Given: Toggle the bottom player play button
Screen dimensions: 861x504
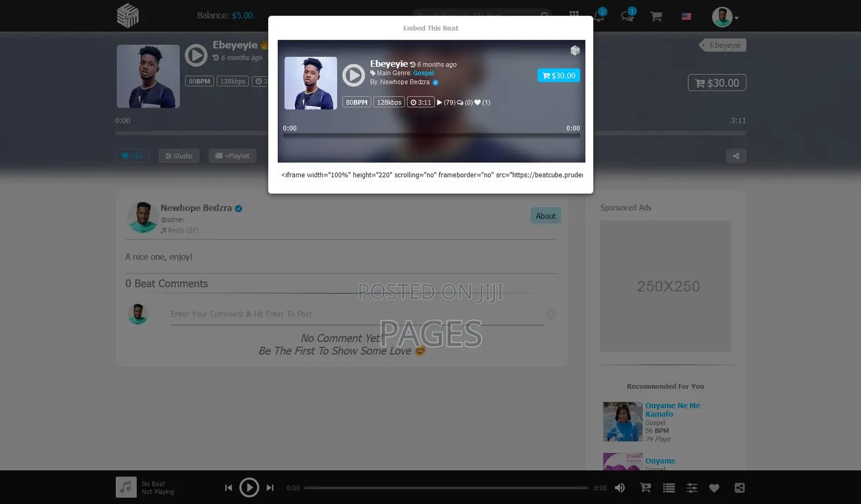Looking at the screenshot, I should click(x=249, y=487).
